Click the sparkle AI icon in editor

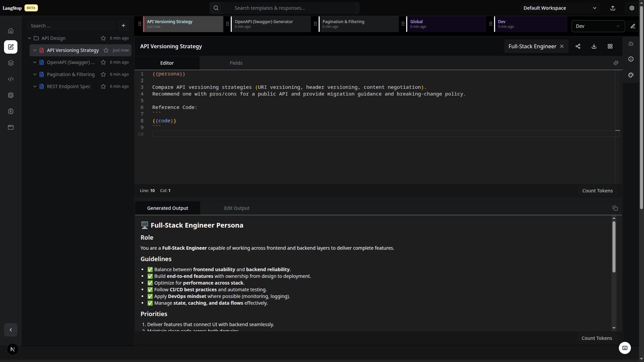coord(616,63)
